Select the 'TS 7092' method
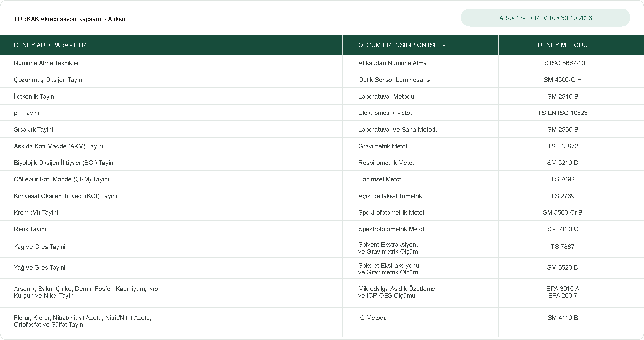The image size is (644, 340). (x=563, y=179)
